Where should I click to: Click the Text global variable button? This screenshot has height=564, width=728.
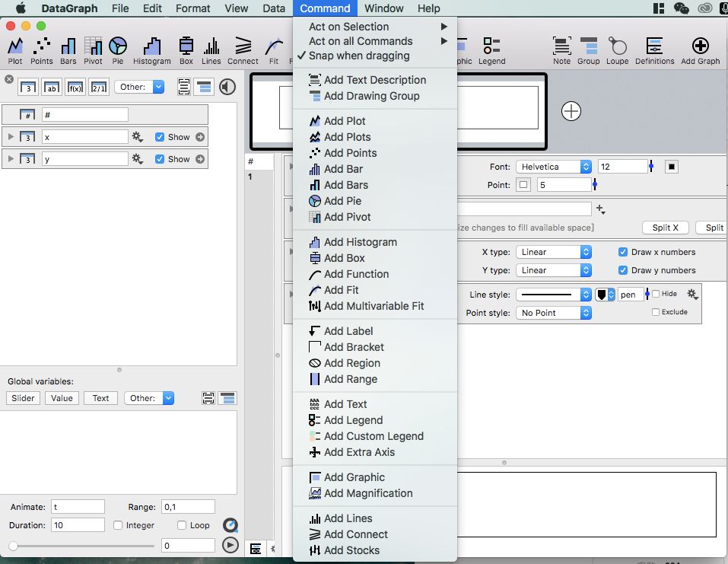(100, 398)
